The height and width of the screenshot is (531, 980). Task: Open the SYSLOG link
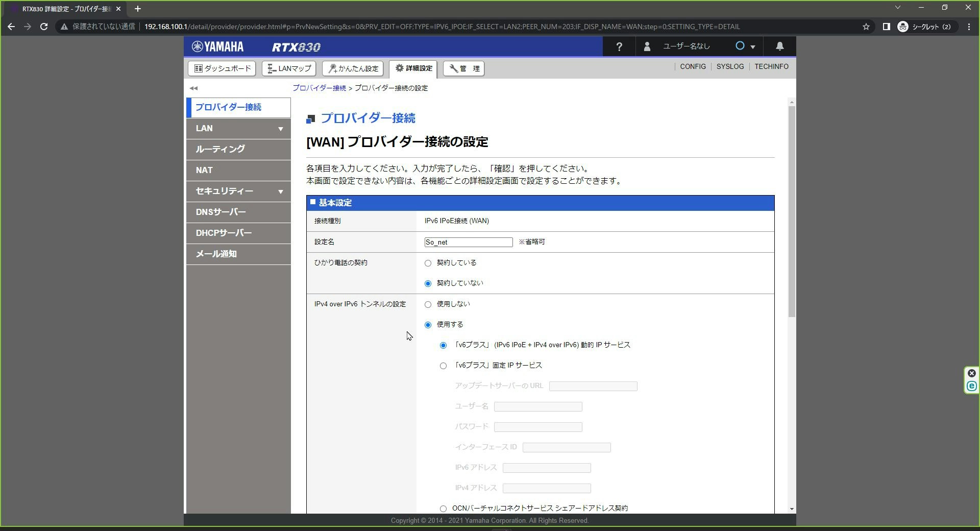730,66
